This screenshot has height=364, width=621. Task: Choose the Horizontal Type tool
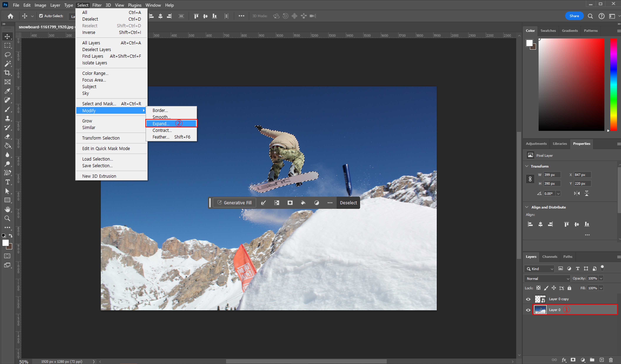point(7,182)
